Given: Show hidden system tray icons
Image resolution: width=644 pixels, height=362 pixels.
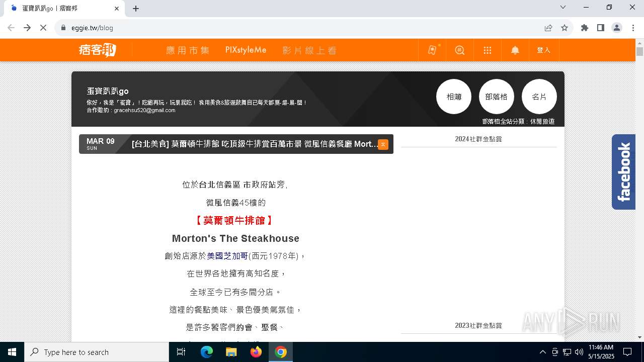Looking at the screenshot, I should pos(542,352).
